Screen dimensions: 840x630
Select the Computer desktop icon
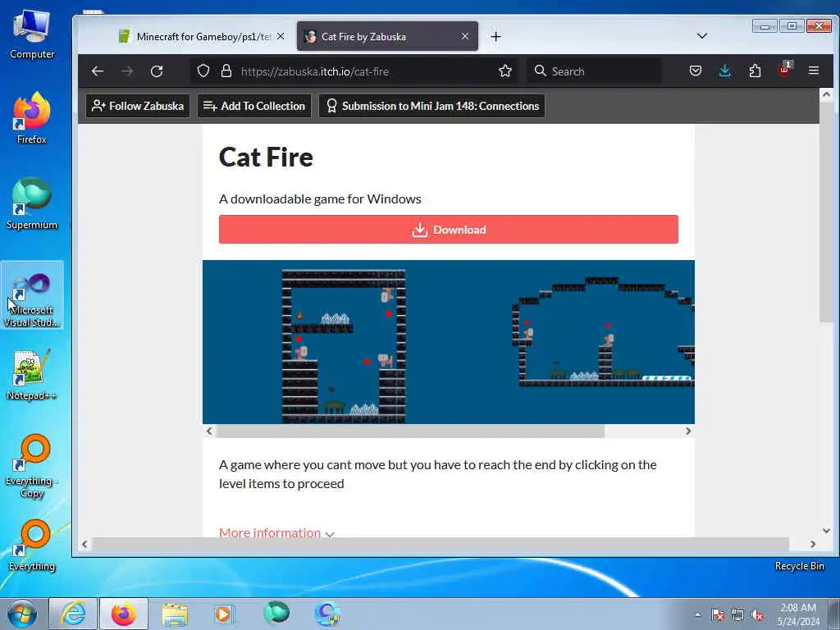32,34
